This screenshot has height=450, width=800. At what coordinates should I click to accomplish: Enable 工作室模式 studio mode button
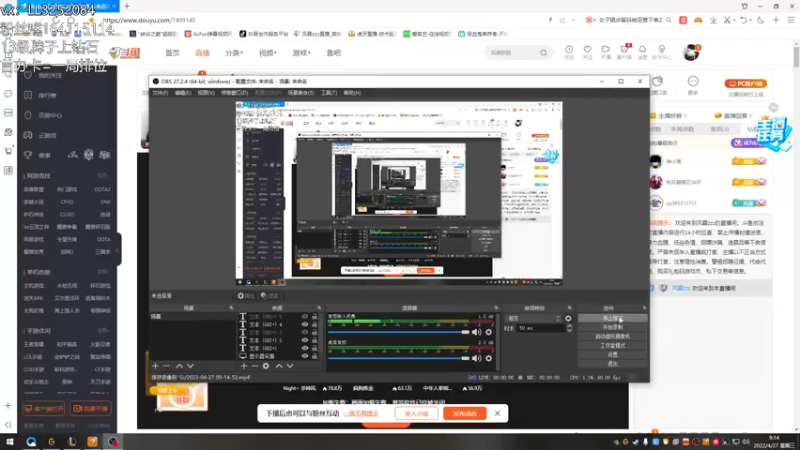(612, 345)
